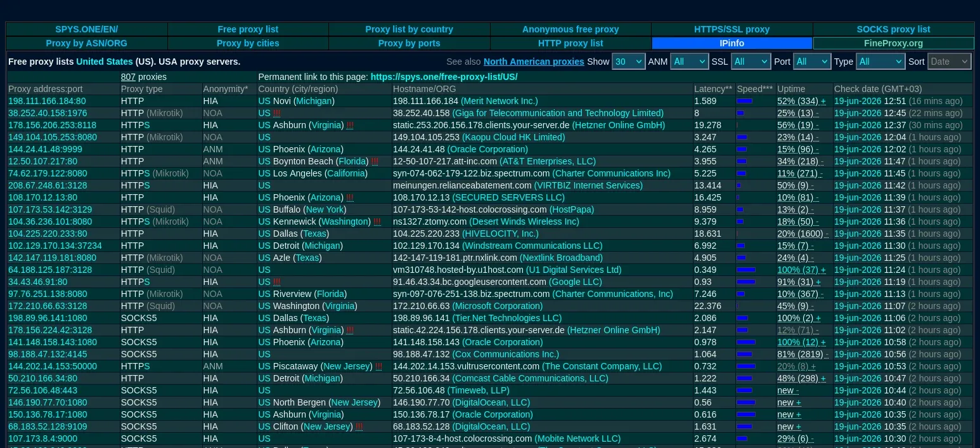Select proxy 64.188.125.187:3128
The image size is (980, 448).
[50, 270]
